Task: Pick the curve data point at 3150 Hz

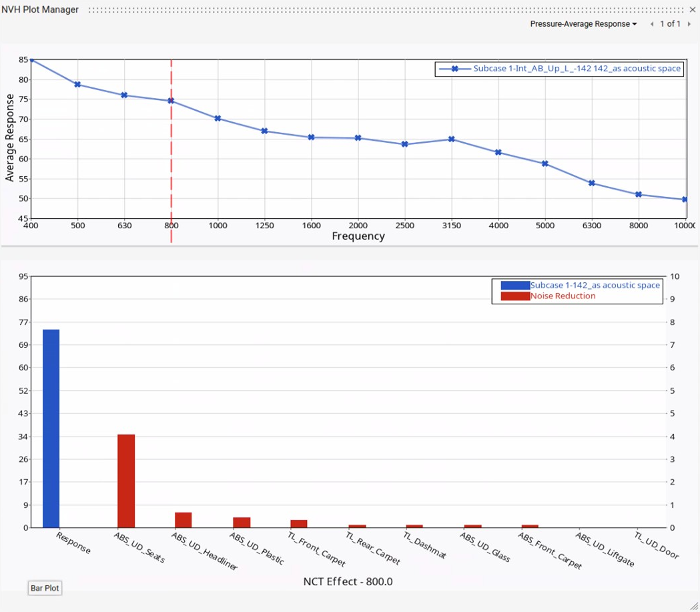Action: 452,139
